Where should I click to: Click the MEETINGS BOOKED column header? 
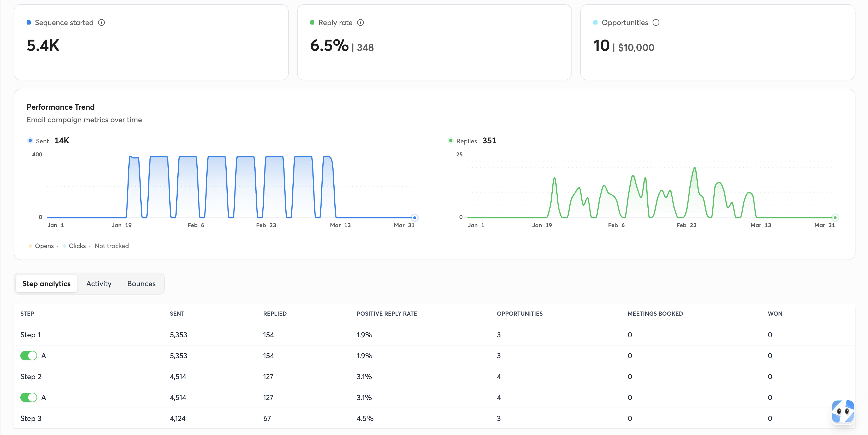point(655,314)
